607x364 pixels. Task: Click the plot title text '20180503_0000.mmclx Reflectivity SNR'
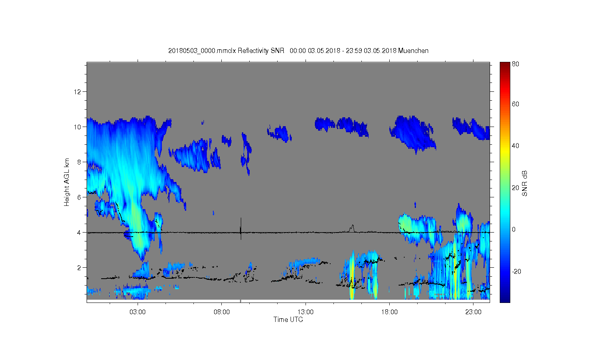(226, 51)
